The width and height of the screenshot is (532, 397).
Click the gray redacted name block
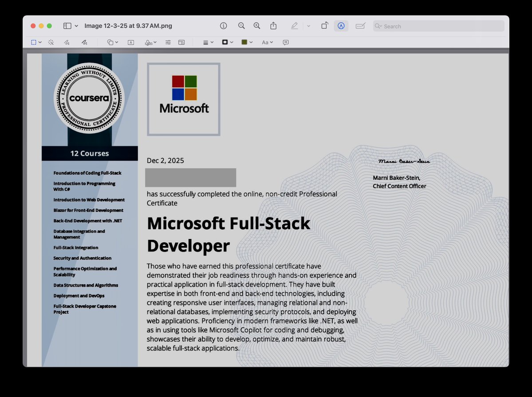point(191,177)
